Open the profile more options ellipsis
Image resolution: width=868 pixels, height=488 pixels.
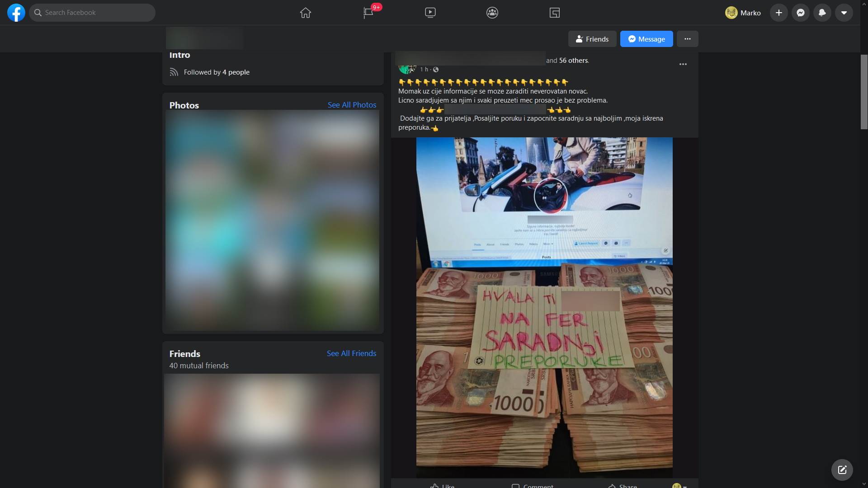click(688, 39)
